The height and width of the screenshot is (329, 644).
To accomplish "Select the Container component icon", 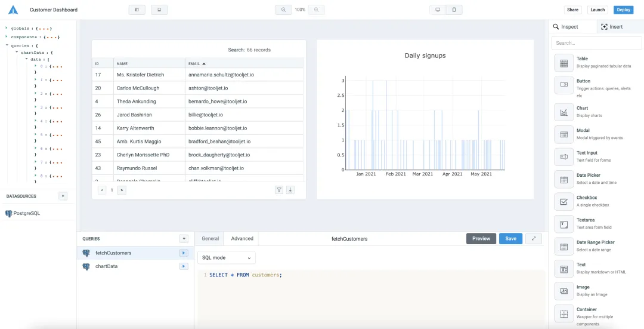I will 564,314.
